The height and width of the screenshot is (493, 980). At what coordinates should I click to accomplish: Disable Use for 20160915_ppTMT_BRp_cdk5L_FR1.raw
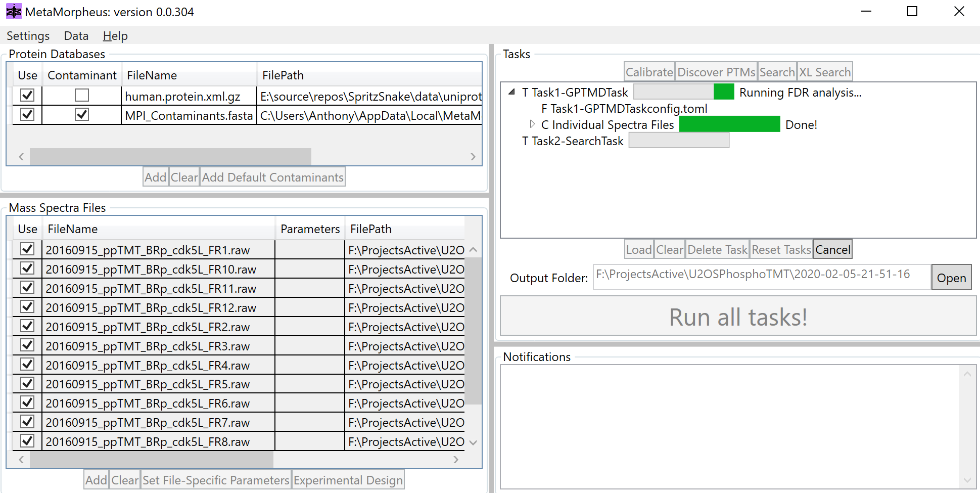(27, 250)
